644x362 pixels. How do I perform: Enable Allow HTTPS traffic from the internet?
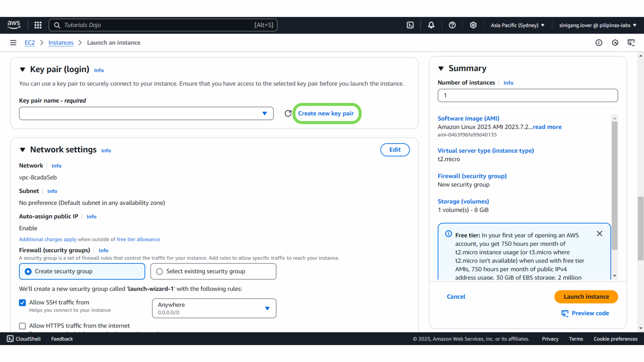22,326
